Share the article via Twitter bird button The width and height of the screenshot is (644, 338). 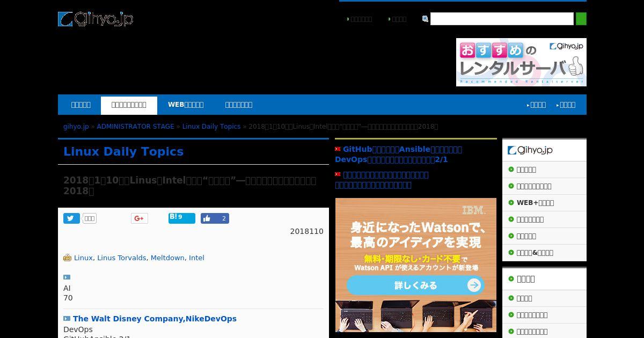[x=71, y=218]
